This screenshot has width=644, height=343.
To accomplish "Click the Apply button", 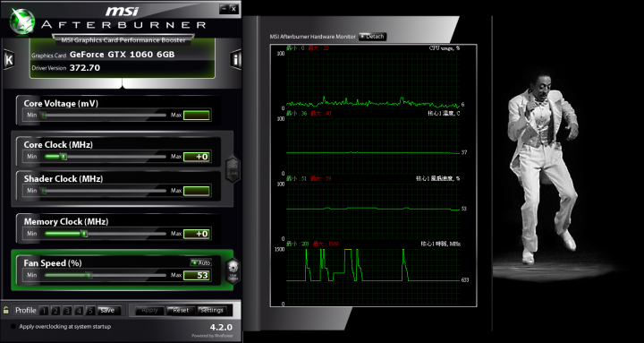I will click(150, 311).
